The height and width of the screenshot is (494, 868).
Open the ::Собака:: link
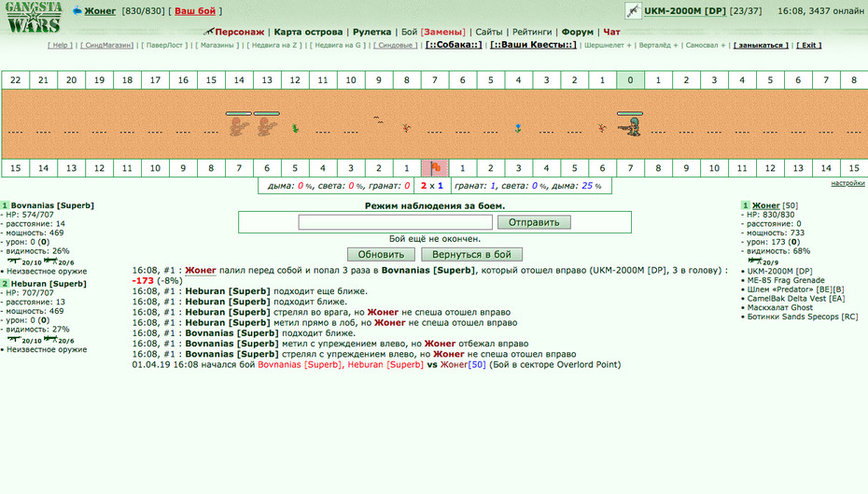454,45
